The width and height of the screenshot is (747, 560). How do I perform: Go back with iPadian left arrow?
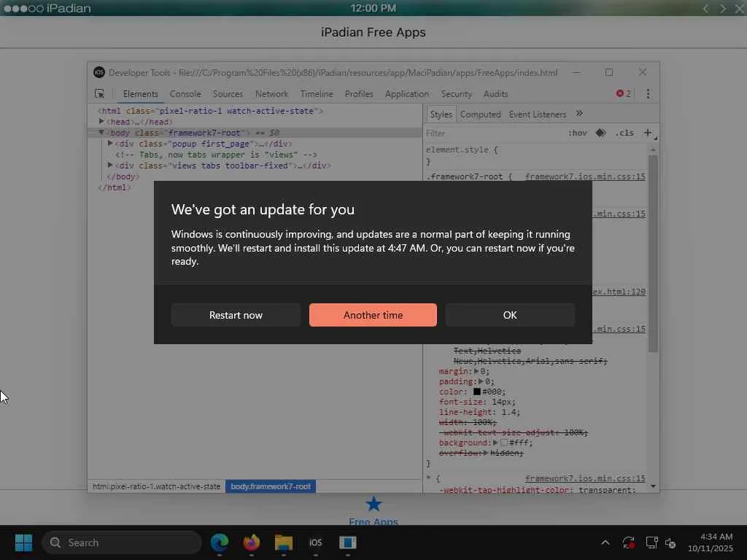tap(705, 8)
